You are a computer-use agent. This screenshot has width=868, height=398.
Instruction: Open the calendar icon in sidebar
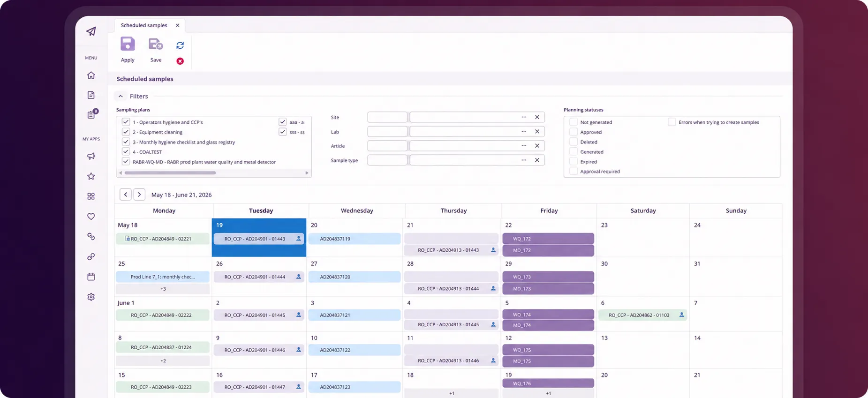tap(91, 277)
